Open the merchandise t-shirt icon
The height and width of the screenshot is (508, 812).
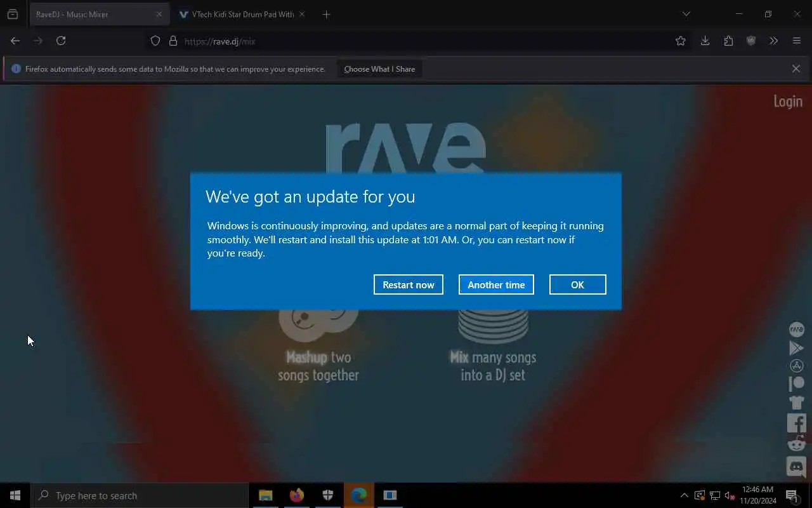pyautogui.click(x=796, y=402)
